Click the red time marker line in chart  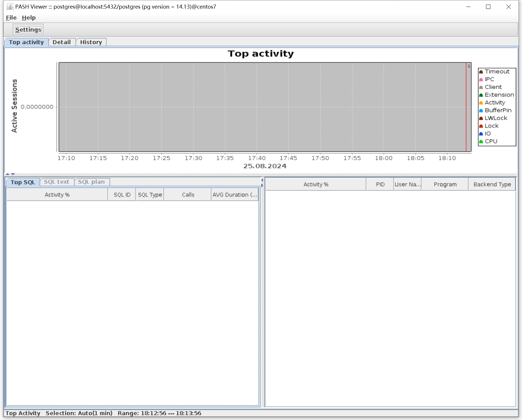click(x=466, y=107)
